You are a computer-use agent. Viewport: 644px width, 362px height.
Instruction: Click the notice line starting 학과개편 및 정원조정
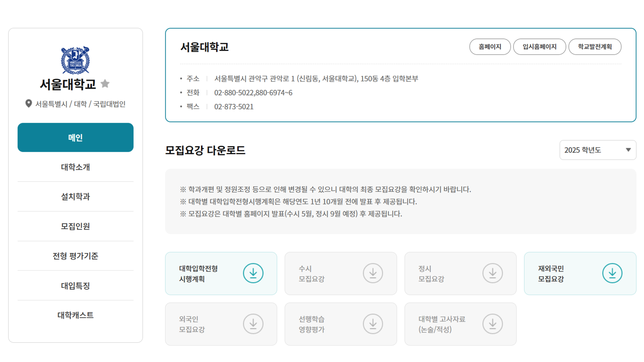coord(325,189)
